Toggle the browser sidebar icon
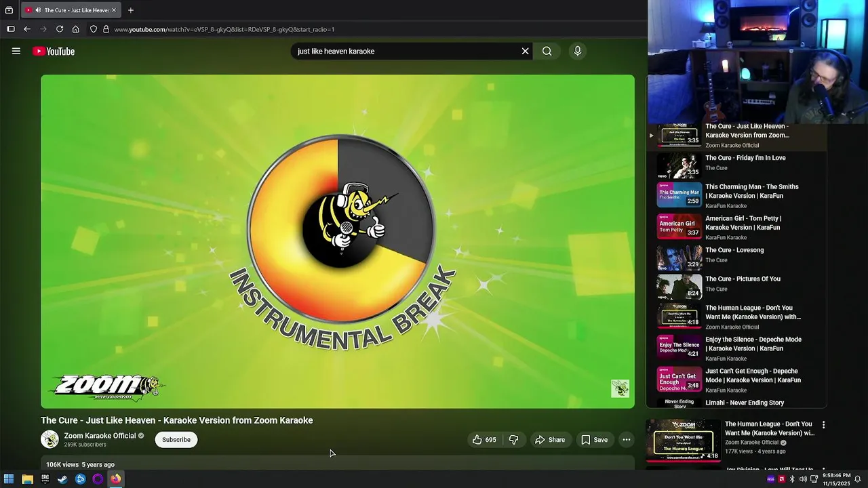The image size is (868, 488). point(11,29)
